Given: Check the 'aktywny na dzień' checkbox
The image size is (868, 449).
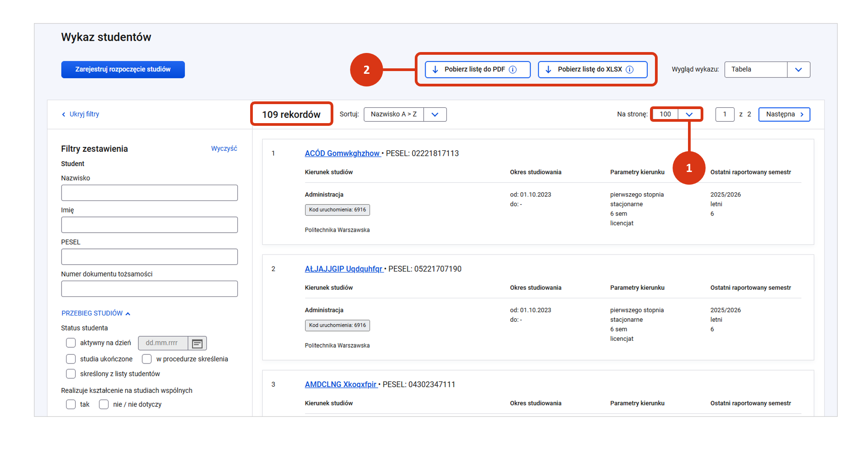Looking at the screenshot, I should pyautogui.click(x=71, y=343).
